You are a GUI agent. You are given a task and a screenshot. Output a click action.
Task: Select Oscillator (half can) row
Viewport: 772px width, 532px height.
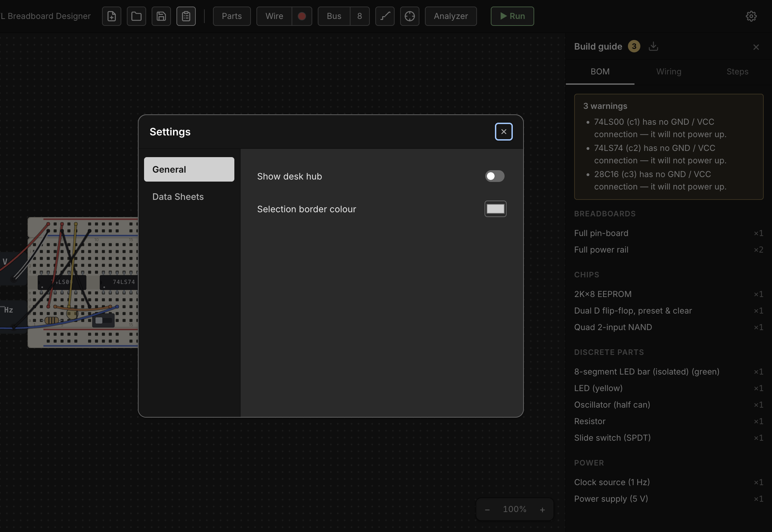coord(669,405)
